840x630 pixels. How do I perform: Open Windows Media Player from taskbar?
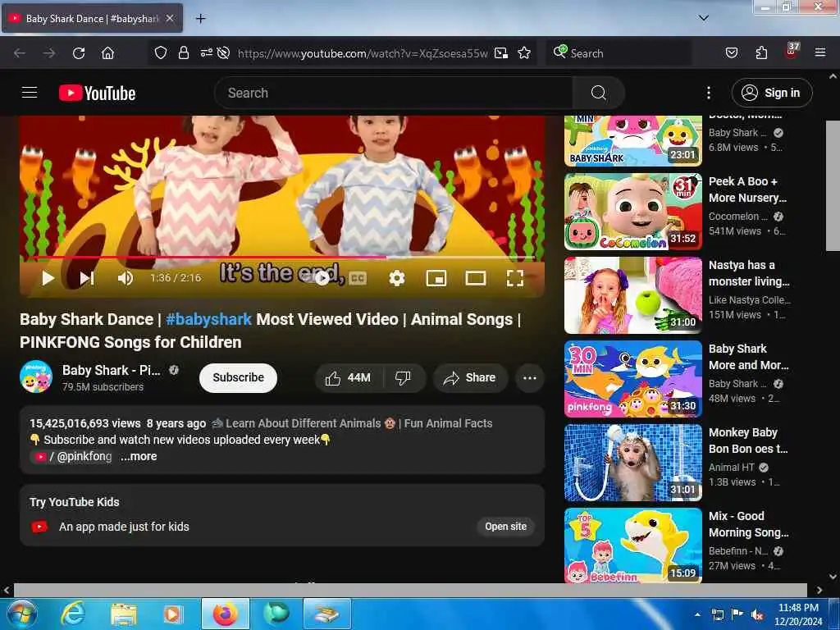click(172, 614)
